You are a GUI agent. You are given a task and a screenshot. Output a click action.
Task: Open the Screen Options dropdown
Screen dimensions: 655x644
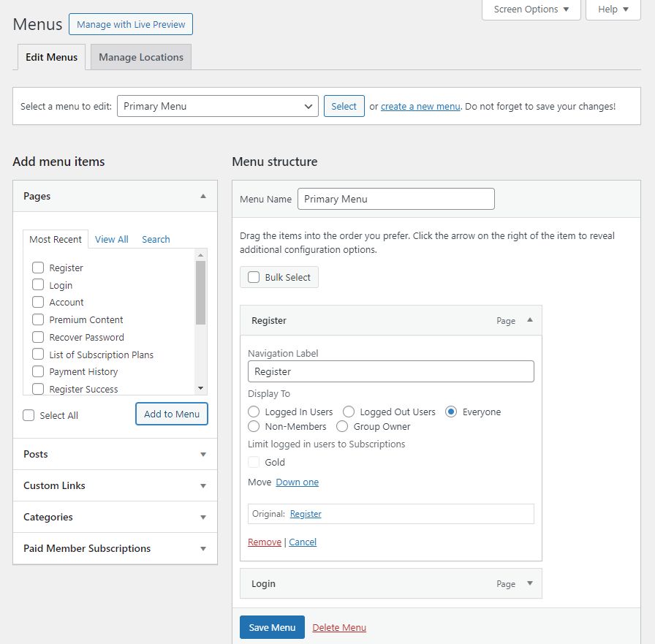531,10
